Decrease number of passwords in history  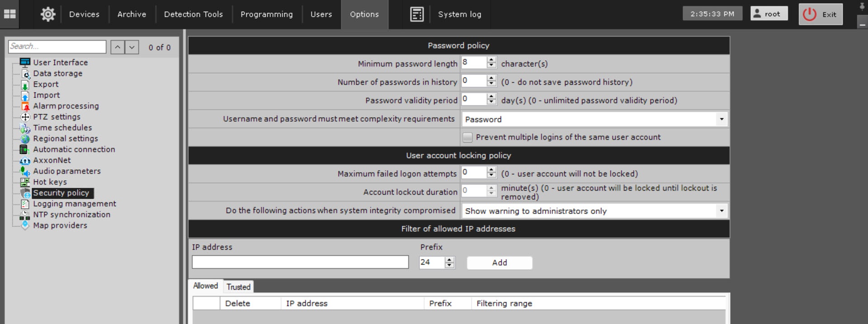pyautogui.click(x=491, y=84)
